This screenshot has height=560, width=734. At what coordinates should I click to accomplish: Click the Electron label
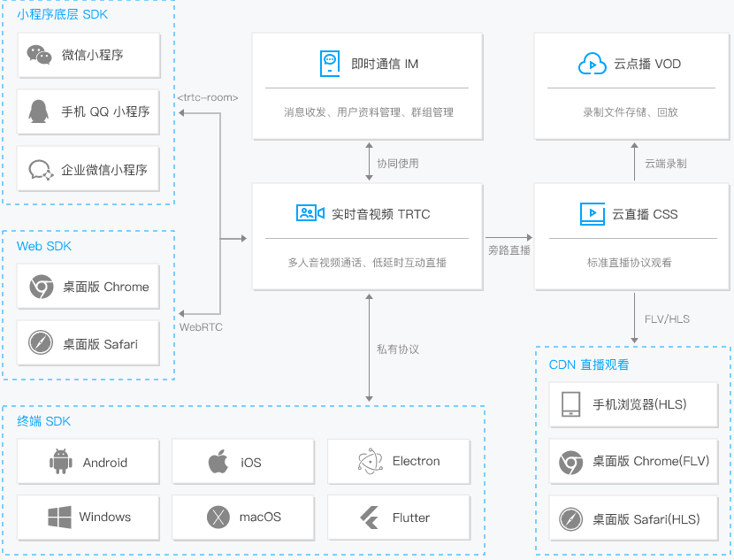[417, 461]
